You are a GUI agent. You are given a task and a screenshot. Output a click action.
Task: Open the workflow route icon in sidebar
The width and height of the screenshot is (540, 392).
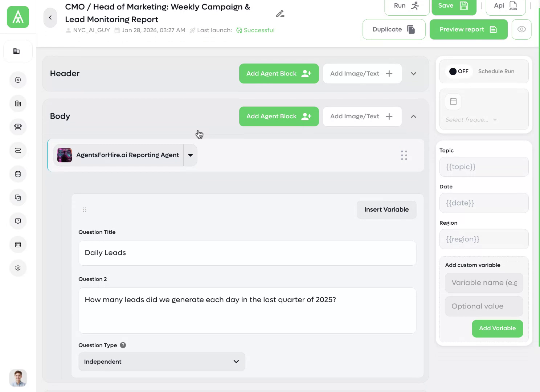click(18, 150)
